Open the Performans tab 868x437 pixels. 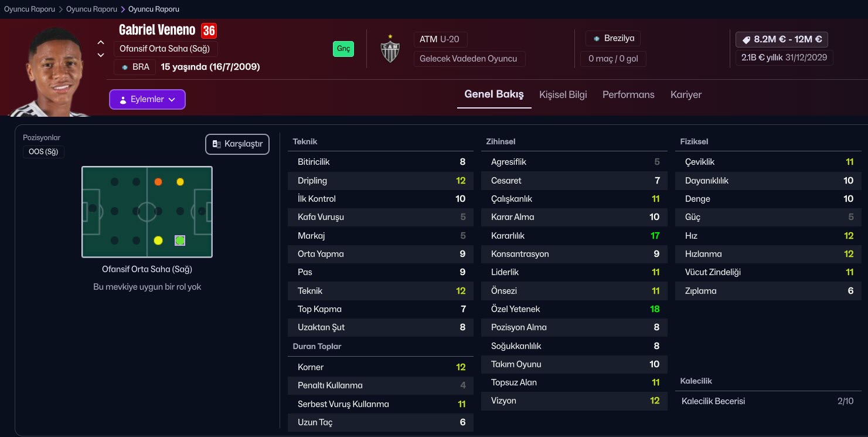(x=628, y=94)
